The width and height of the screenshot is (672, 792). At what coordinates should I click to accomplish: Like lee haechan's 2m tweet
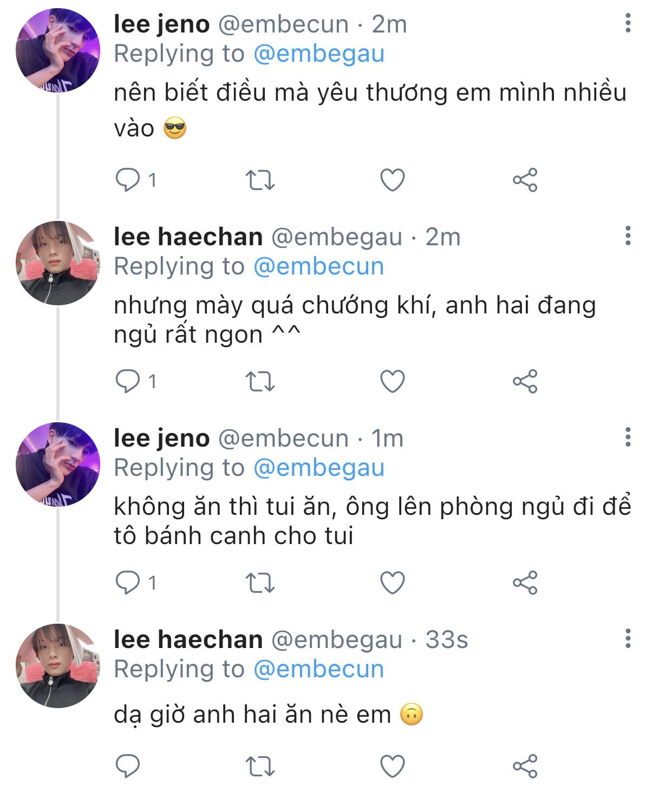tap(393, 382)
